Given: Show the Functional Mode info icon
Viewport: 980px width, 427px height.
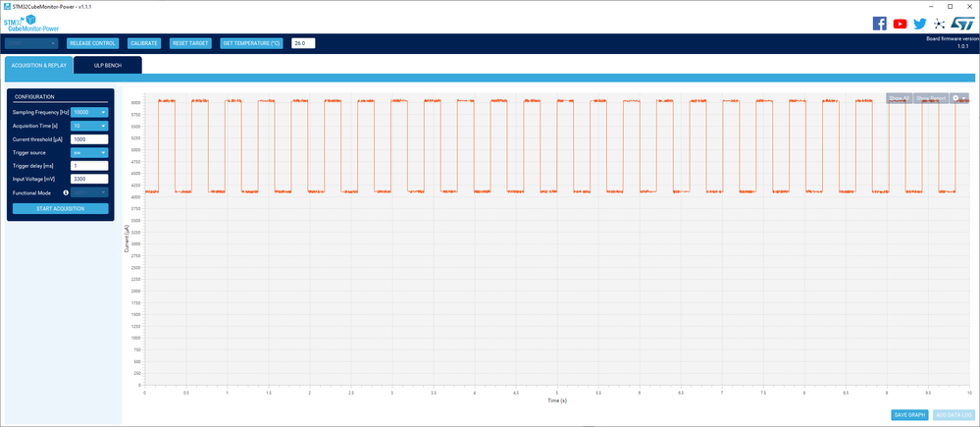Looking at the screenshot, I should [x=66, y=192].
